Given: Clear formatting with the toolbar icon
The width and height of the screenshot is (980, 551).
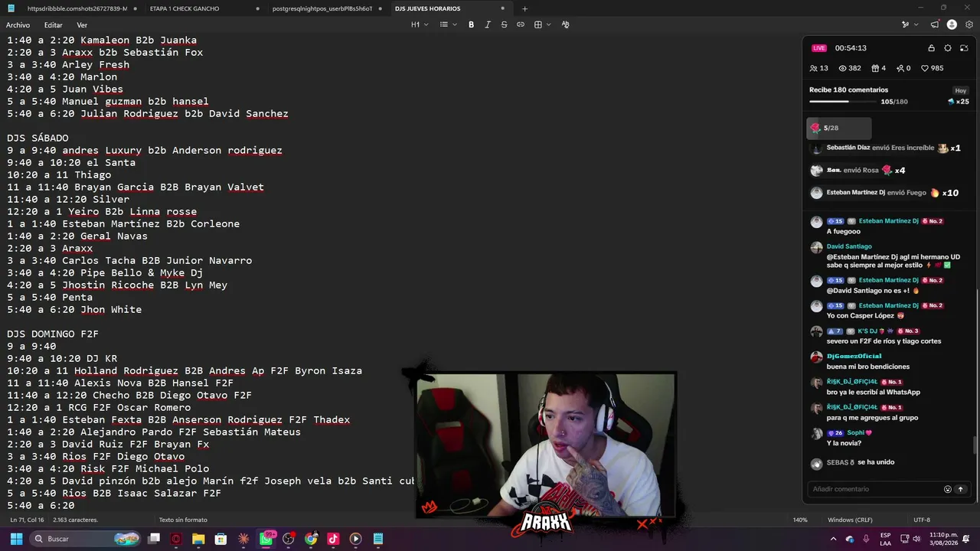Looking at the screenshot, I should 565,24.
